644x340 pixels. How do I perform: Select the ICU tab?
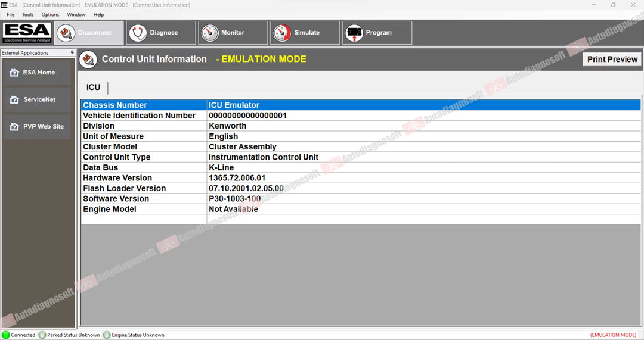point(93,88)
